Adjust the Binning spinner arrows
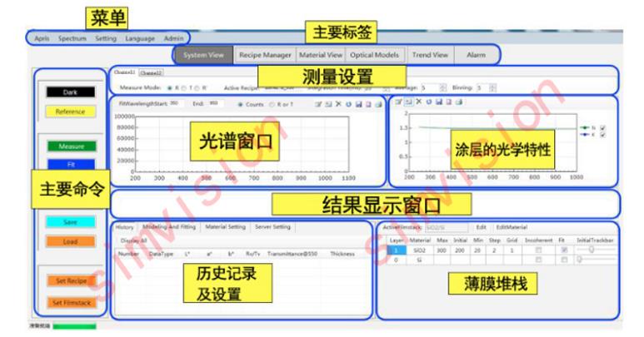 [492, 87]
